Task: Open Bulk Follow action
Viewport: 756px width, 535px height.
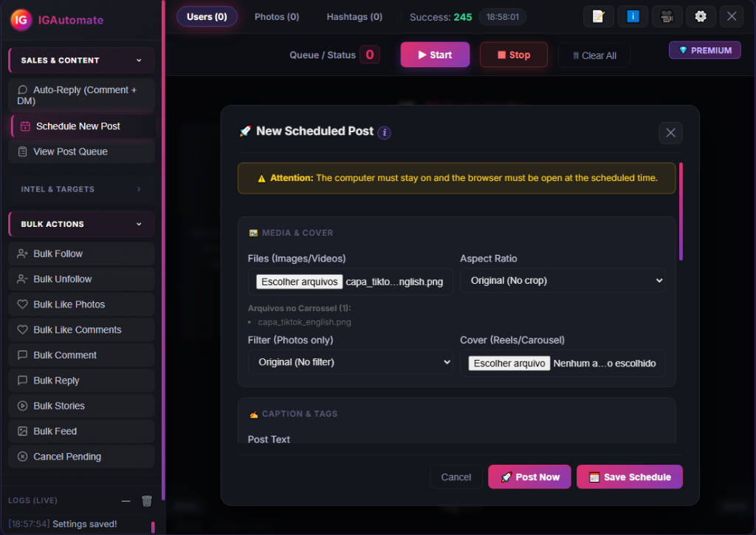Action: 81,253
